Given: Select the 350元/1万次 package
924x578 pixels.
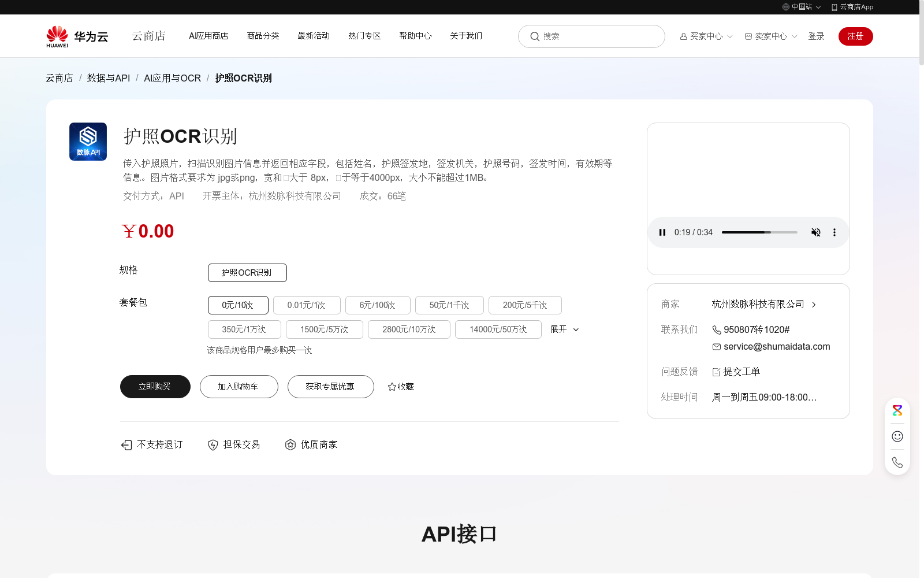Looking at the screenshot, I should (x=244, y=329).
